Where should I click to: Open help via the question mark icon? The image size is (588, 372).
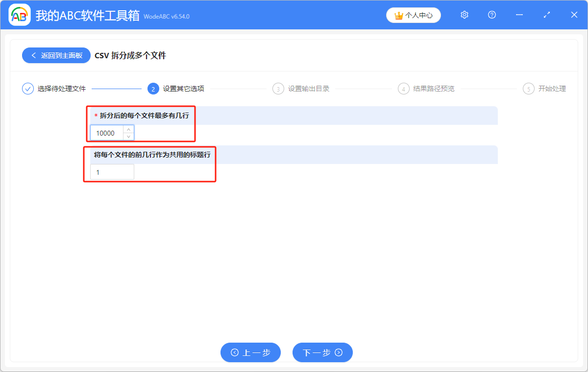[491, 15]
